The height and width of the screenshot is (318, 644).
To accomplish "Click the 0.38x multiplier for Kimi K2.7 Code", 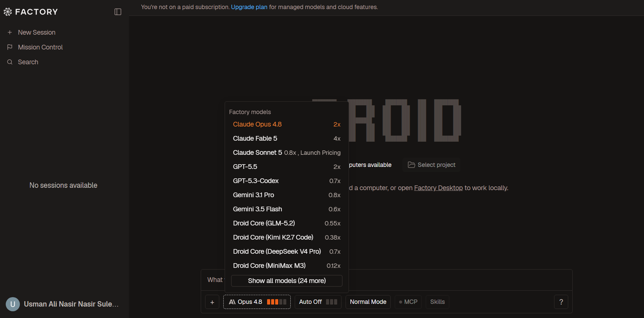I will 332,238.
